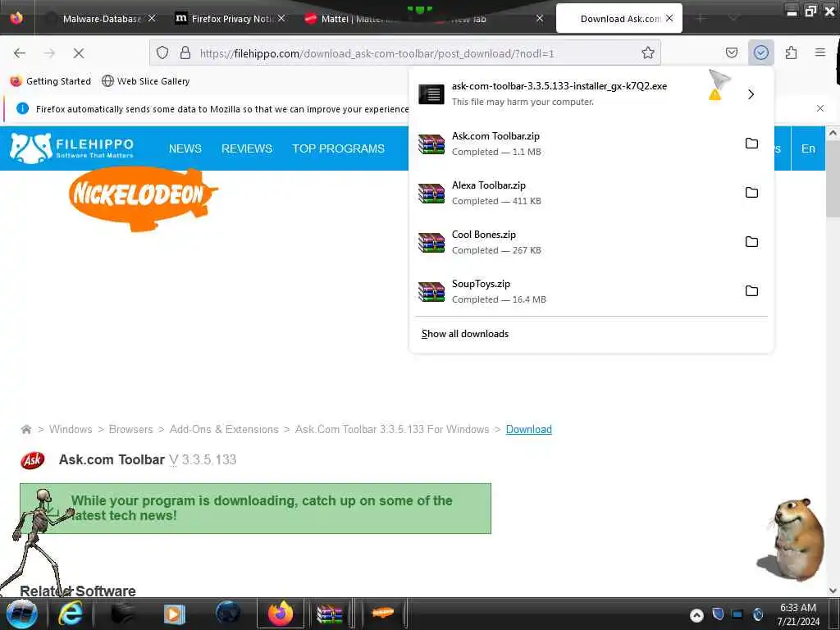The height and width of the screenshot is (630, 840).
Task: Open Alexa Toolbar.zip download entry
Action: point(573,193)
